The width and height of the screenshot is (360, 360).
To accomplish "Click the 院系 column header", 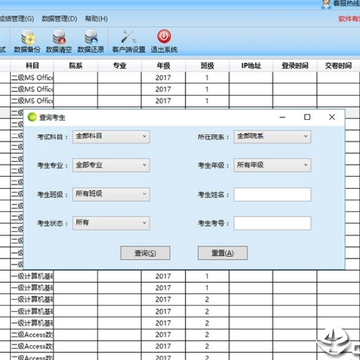I will pyautogui.click(x=76, y=66).
